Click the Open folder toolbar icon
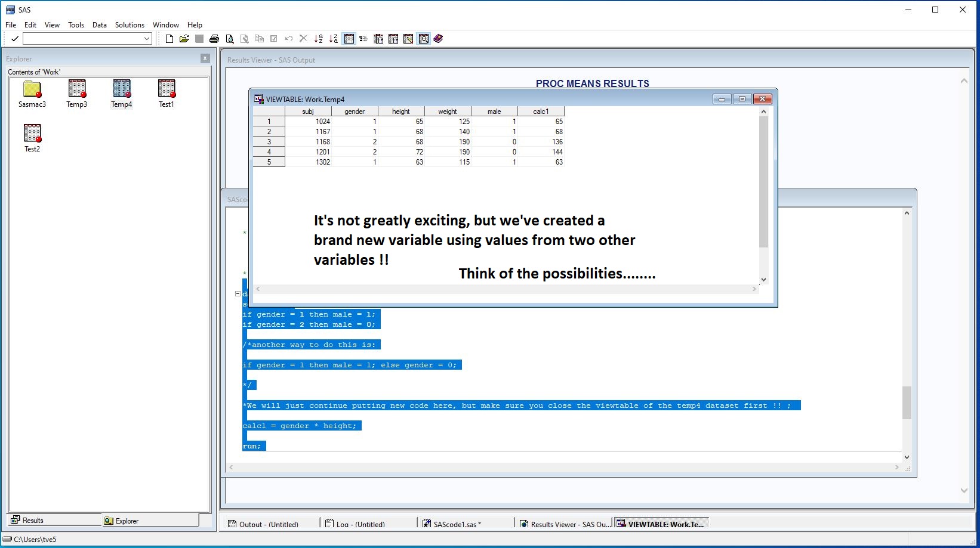Viewport: 980px width, 548px height. coord(184,39)
